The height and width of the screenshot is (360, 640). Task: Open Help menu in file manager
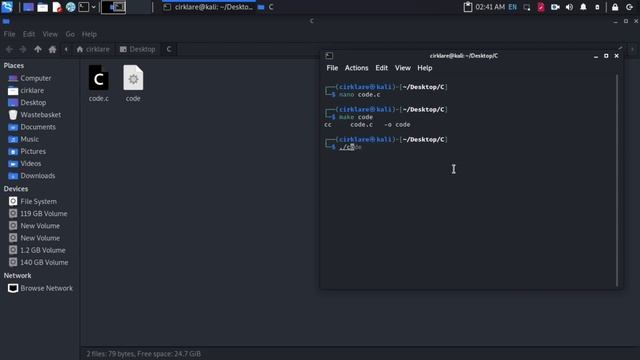(x=89, y=34)
